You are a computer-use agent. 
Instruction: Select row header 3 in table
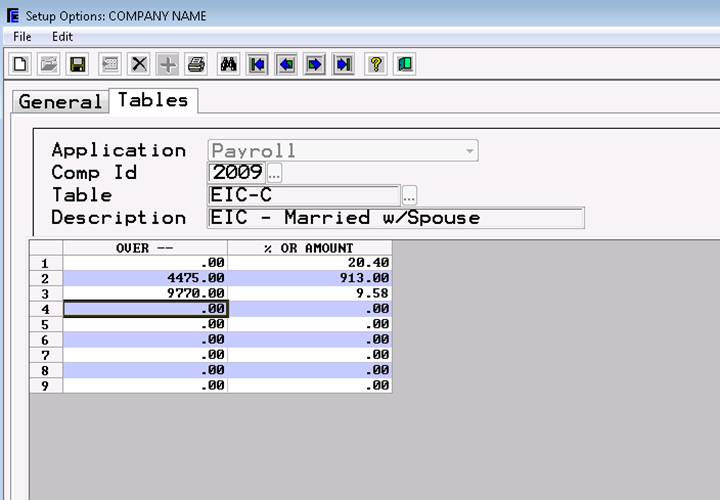click(46, 293)
